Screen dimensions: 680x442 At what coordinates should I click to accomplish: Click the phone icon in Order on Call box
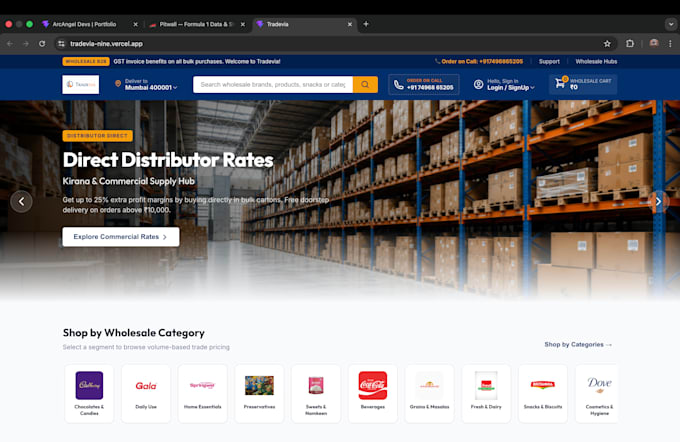(398, 85)
